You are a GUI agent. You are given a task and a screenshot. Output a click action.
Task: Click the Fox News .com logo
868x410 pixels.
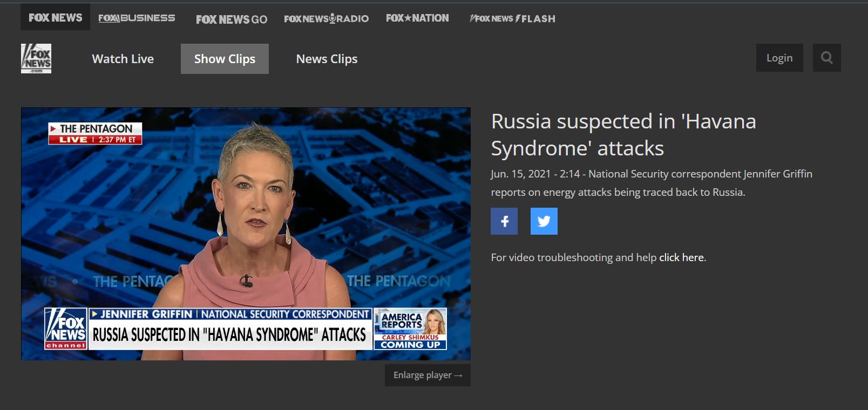[x=36, y=58]
